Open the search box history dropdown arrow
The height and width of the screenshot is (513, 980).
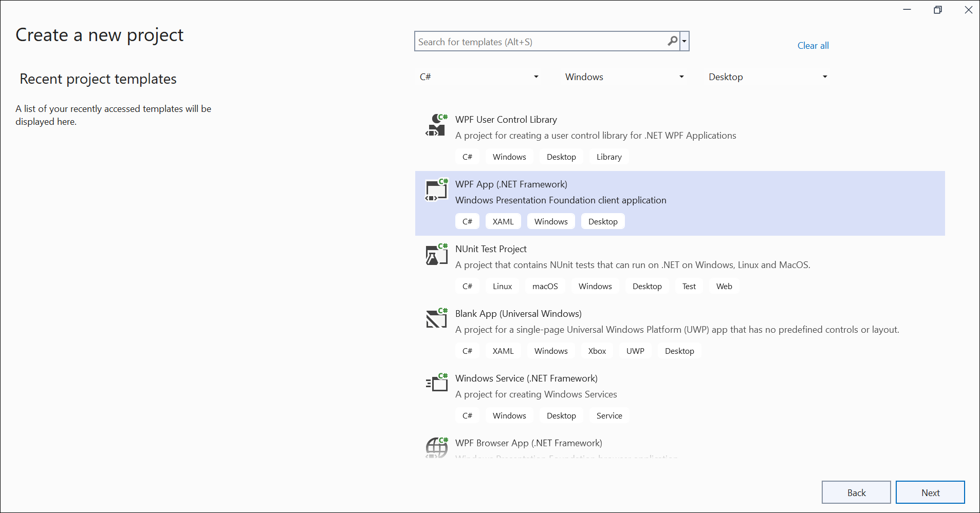coord(685,41)
